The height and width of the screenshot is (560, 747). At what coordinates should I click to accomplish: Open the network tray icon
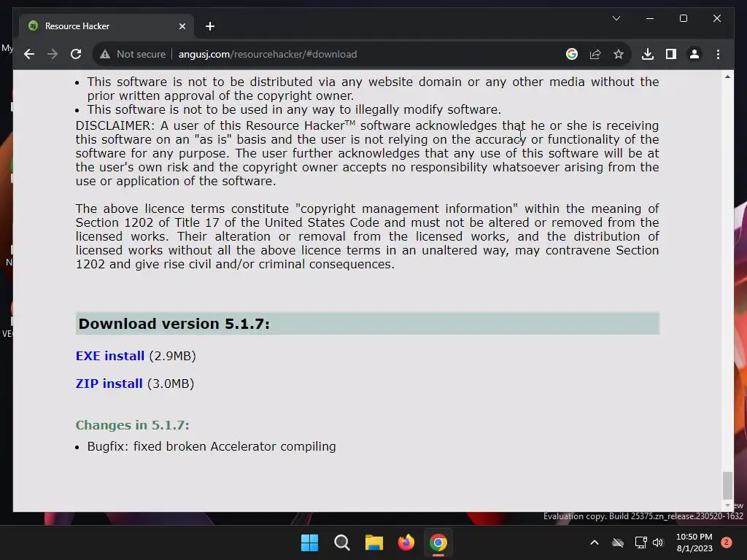click(640, 542)
